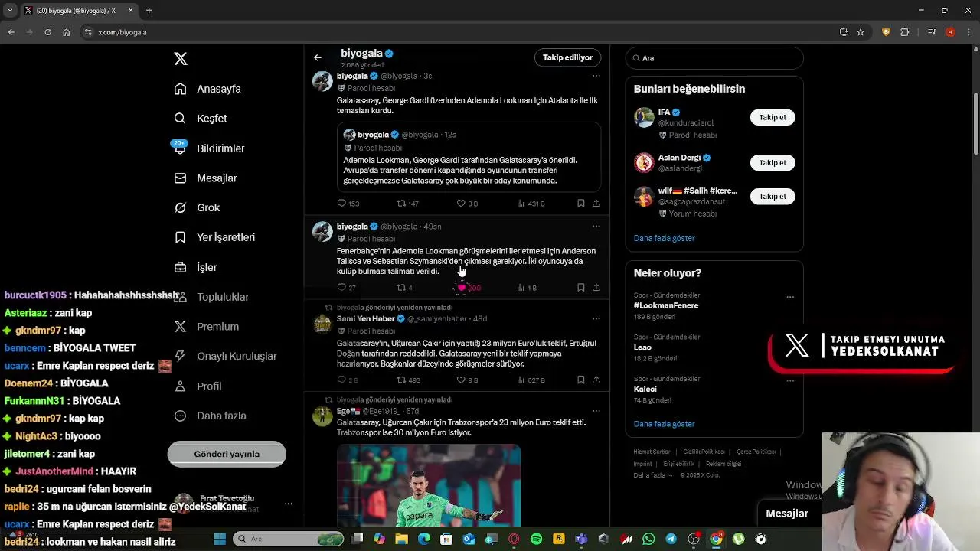Follow wilf account with Takip et
980x551 pixels.
coord(773,197)
